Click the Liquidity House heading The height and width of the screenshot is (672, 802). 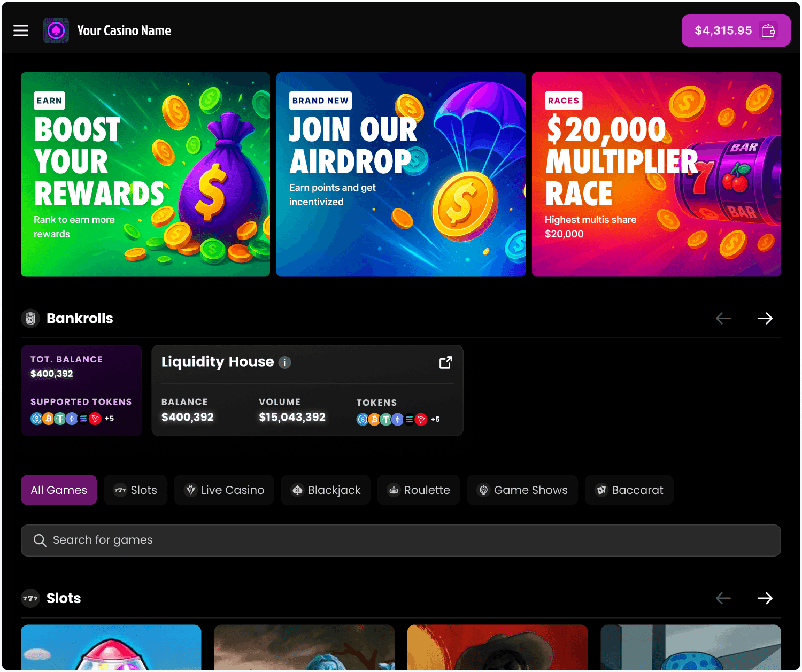click(218, 362)
